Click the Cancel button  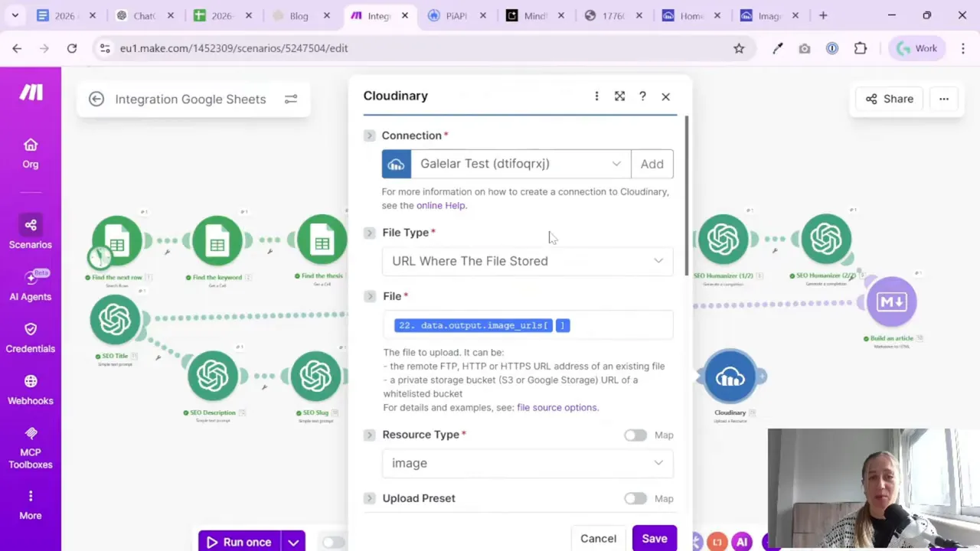pos(598,539)
